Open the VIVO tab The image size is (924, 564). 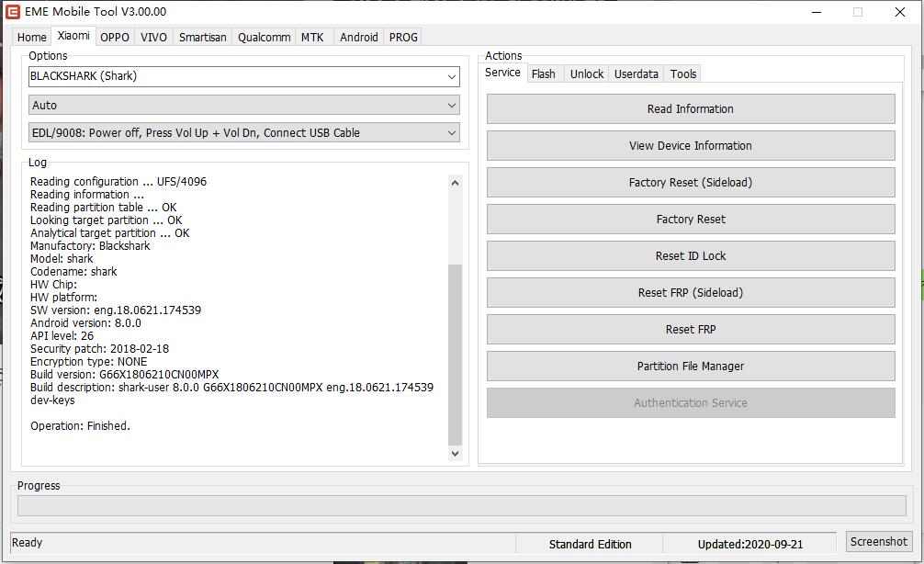[x=153, y=37]
